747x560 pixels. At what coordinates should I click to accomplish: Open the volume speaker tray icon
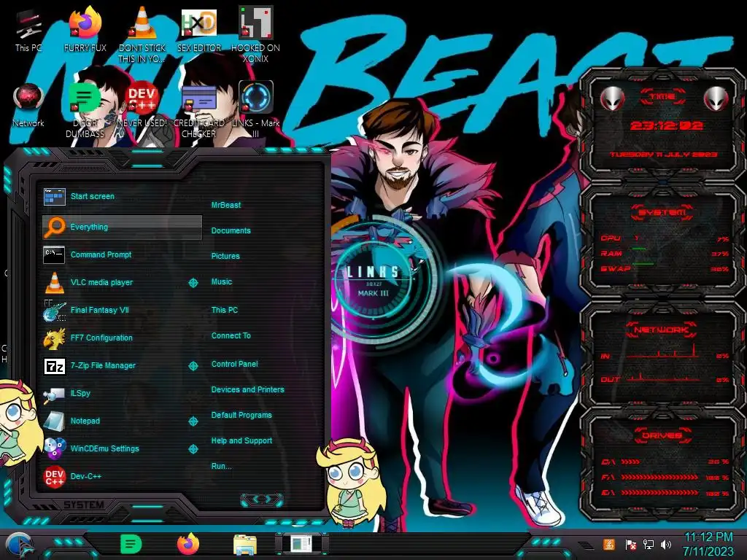666,544
